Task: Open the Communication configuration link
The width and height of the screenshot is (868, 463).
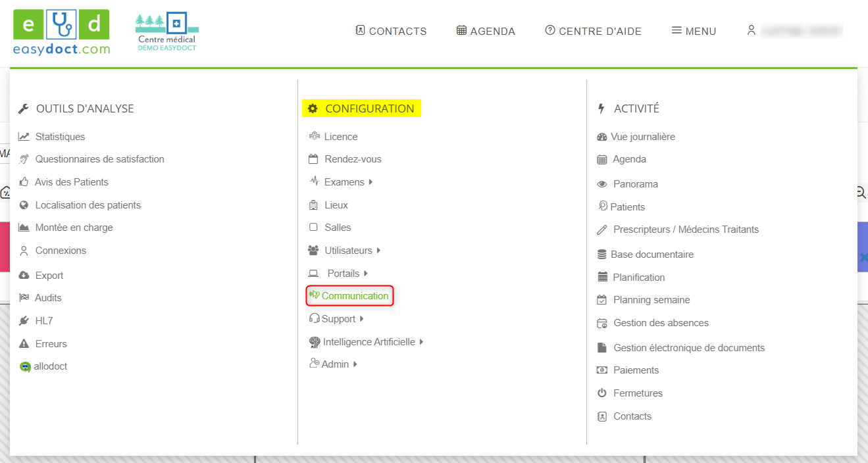Action: point(355,296)
